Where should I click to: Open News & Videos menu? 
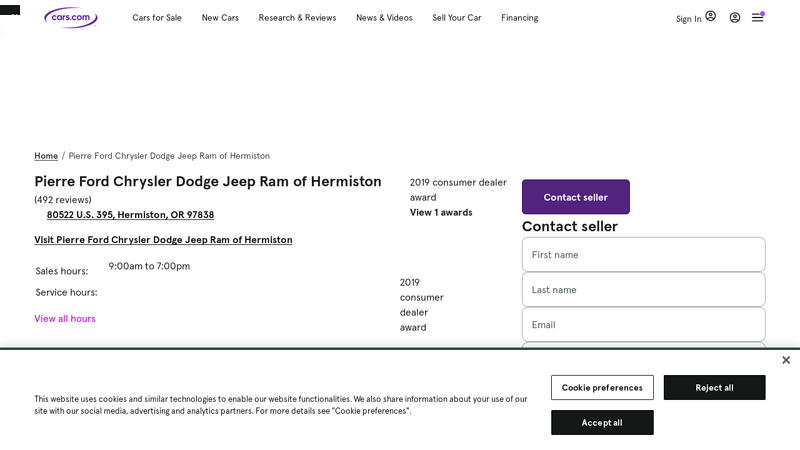pos(384,18)
